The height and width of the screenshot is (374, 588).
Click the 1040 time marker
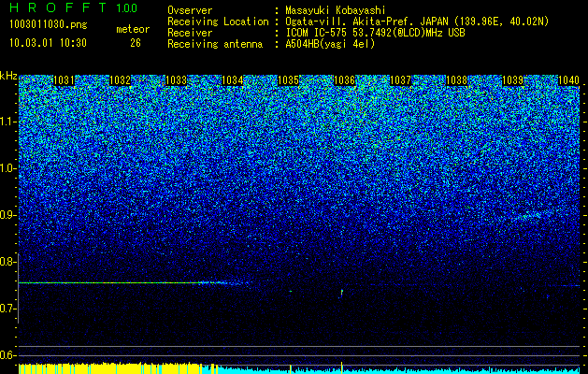tap(568, 80)
